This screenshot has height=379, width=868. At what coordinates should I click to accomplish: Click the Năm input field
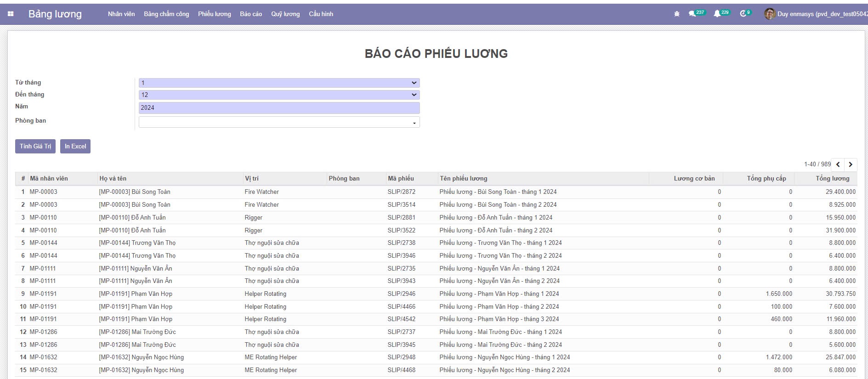[x=279, y=108]
